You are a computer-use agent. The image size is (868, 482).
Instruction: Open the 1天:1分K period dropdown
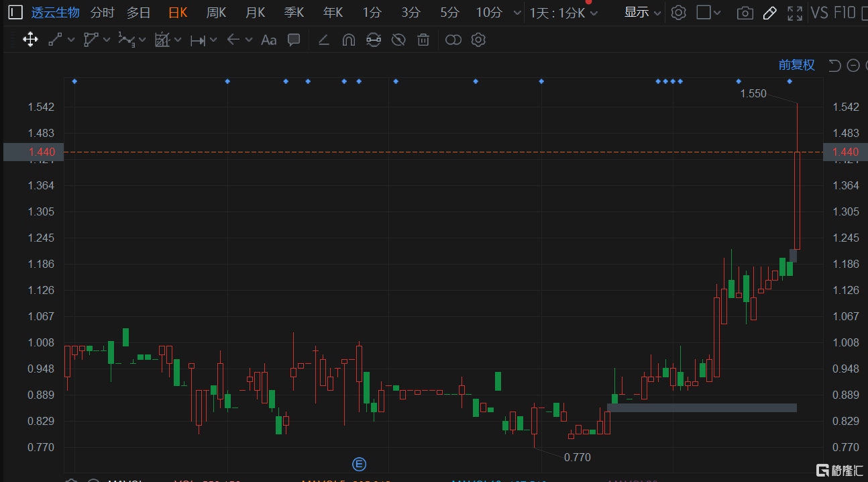pyautogui.click(x=563, y=13)
